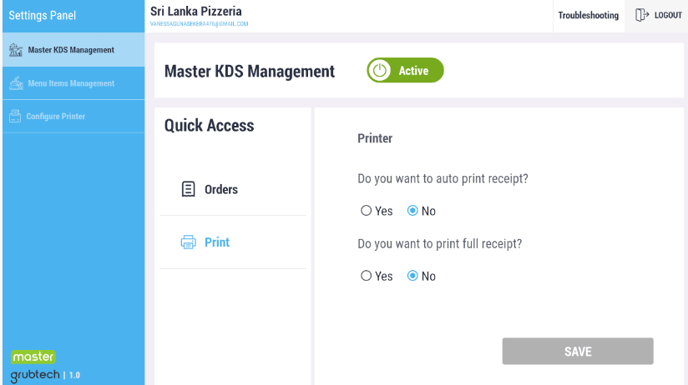Click the account email under Sri Lanka Pizzeria
This screenshot has height=385, width=688.
pos(199,24)
